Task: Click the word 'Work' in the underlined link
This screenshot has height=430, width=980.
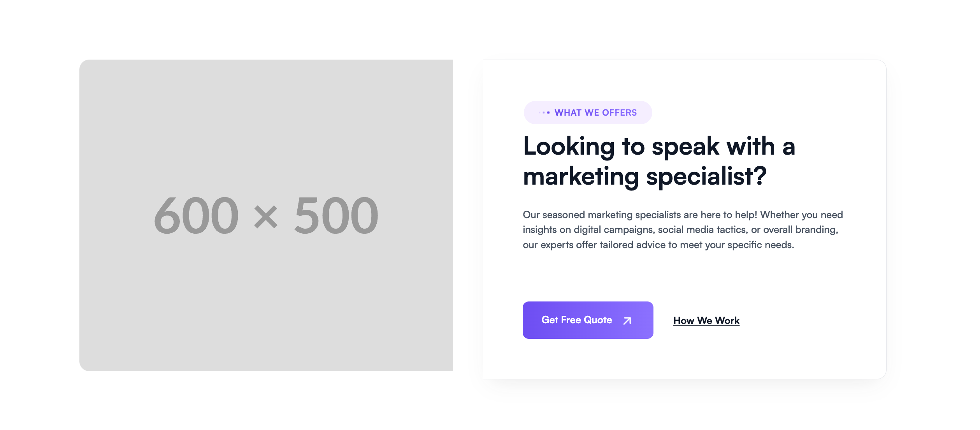Action: coord(727,321)
